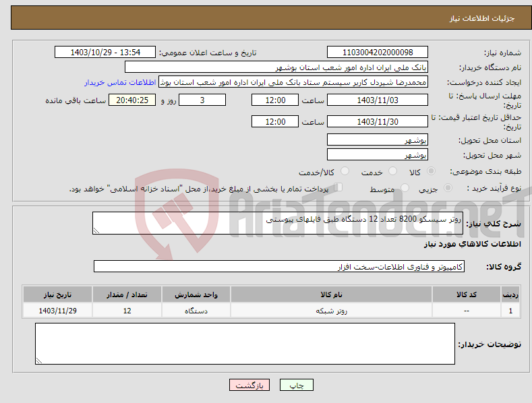Click the شماره نیاز label
Viewport: 532px width, 403px height.
click(x=502, y=53)
